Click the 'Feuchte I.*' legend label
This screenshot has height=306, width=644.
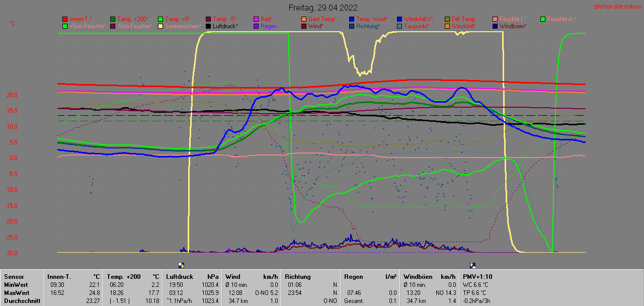[x=513, y=19]
